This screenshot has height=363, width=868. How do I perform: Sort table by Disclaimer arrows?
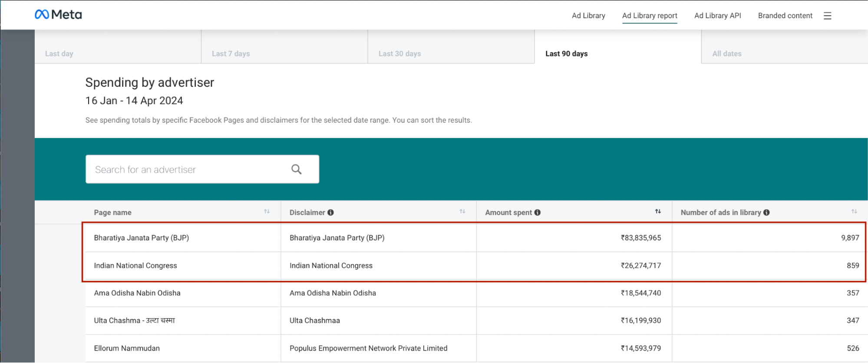462,212
